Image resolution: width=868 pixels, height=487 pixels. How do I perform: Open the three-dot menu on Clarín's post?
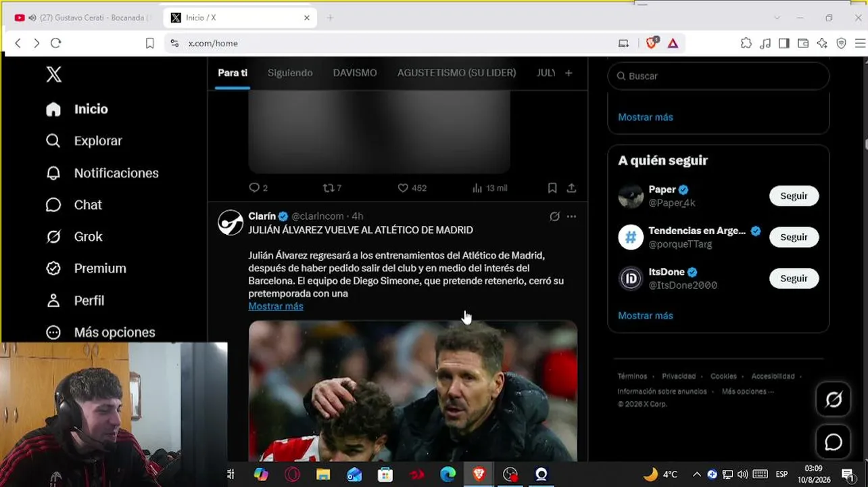571,216
